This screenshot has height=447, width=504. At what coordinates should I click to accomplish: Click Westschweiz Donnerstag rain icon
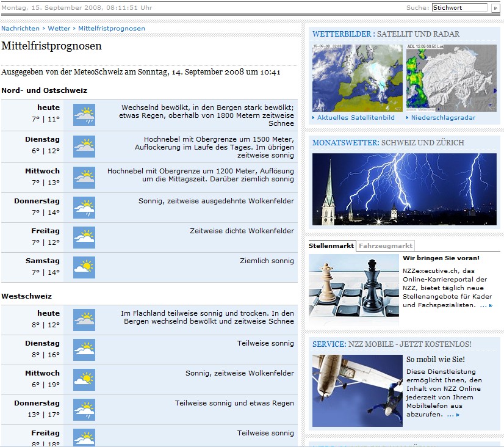click(84, 410)
